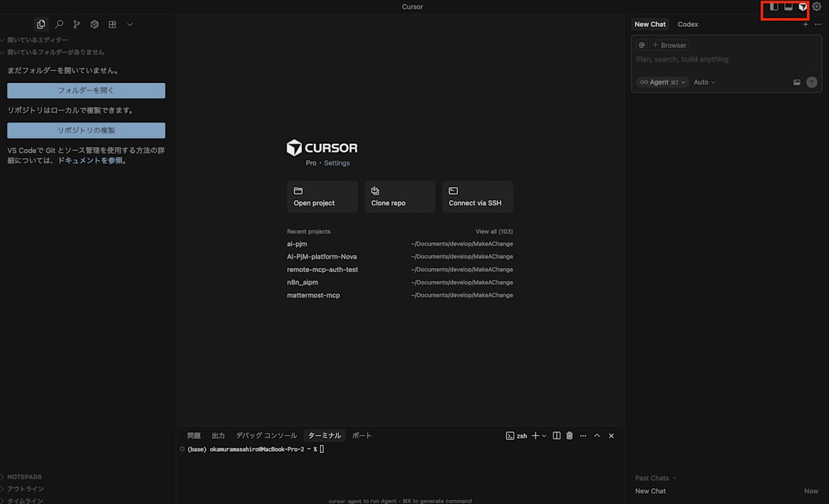Open the Search view icon
Screen dimensions: 829x504
pos(59,24)
